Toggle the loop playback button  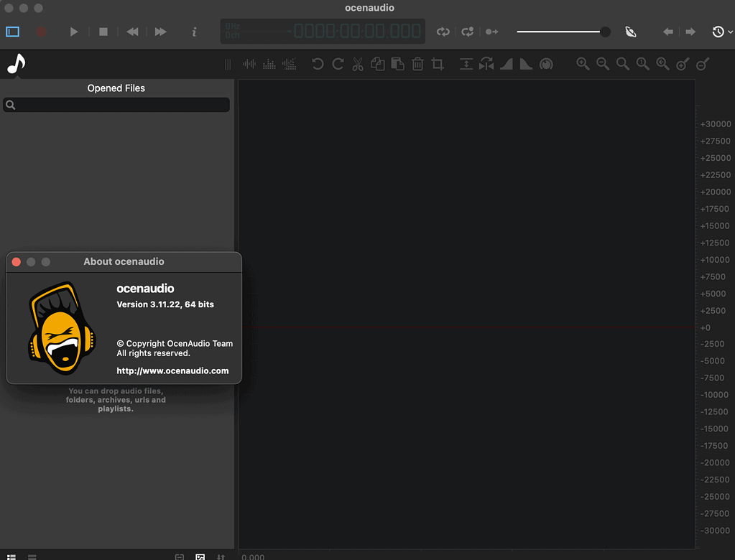[443, 32]
